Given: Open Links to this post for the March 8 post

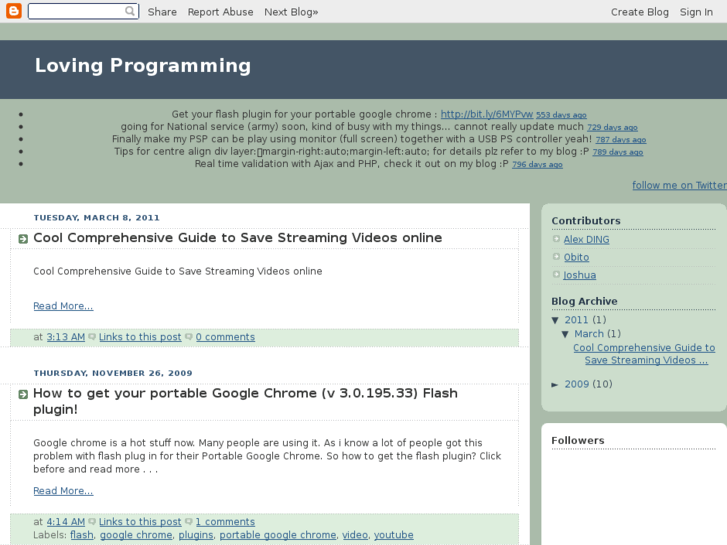Looking at the screenshot, I should click(x=140, y=337).
